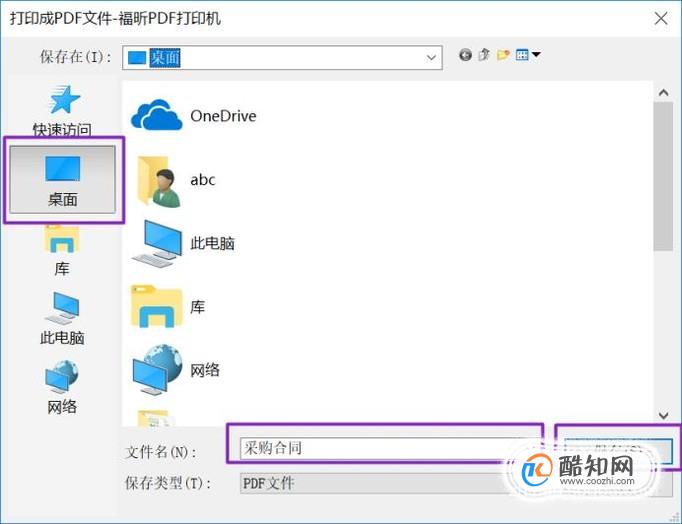Viewport: 682px width, 524px height.
Task: Close the 打印成PDF文件 dialog
Action: point(661,18)
